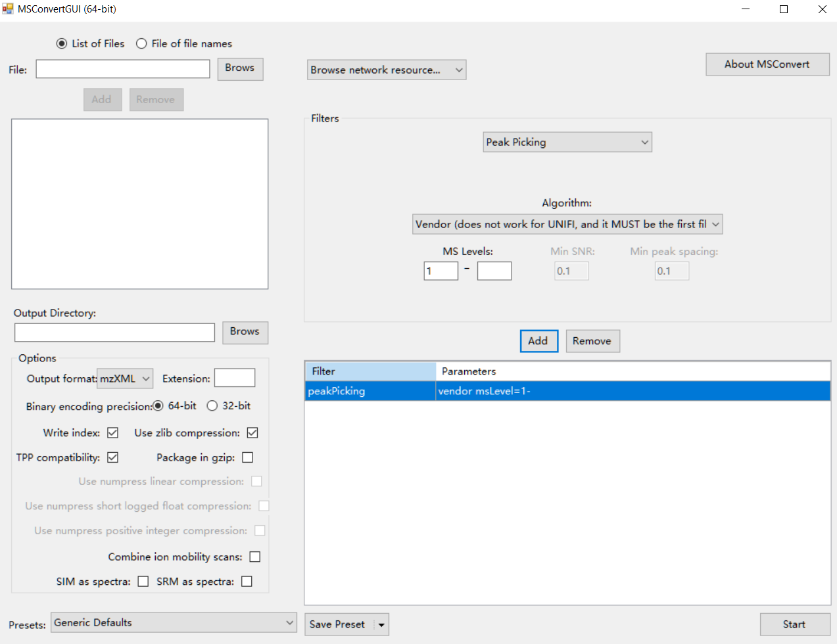This screenshot has height=644, width=837.
Task: Toggle the Write index checkbox
Action: 112,432
